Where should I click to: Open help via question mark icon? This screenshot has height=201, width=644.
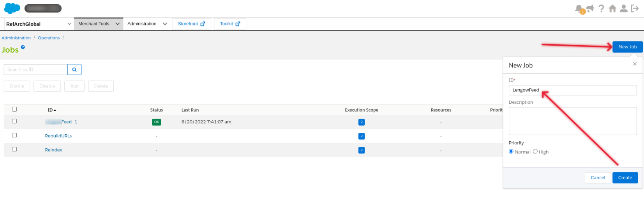[602, 8]
